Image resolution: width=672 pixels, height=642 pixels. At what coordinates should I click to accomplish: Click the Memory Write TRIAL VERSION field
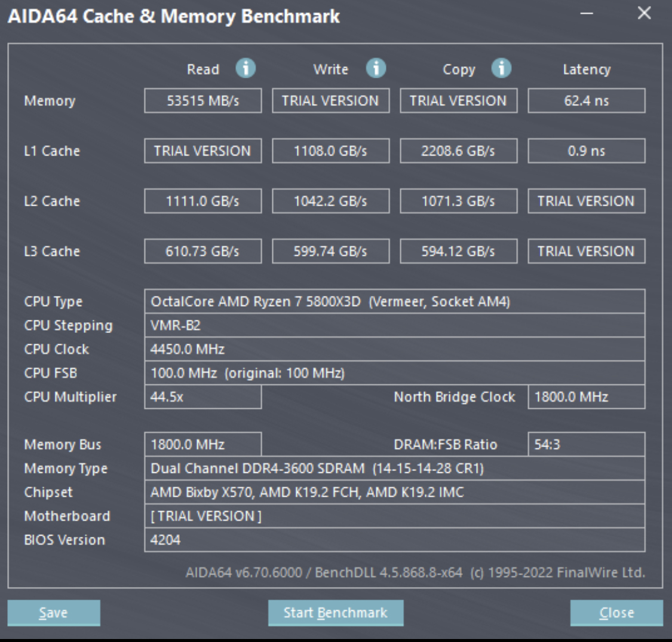tap(330, 101)
